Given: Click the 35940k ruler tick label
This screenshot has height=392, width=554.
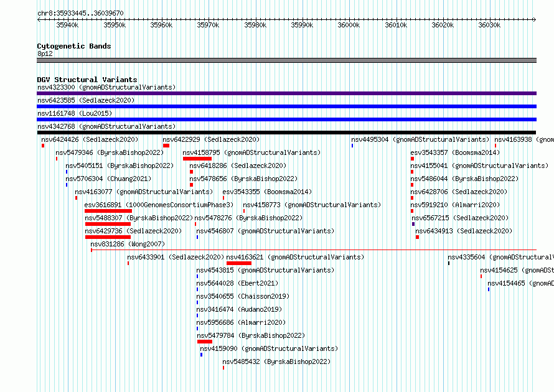Looking at the screenshot, I should point(67,25).
